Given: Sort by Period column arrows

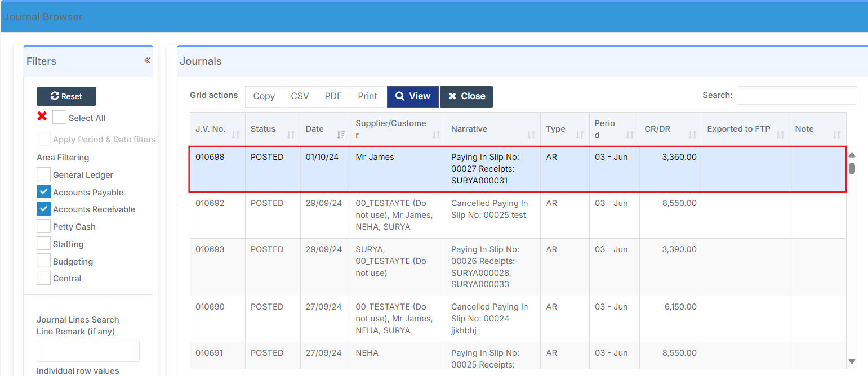Looking at the screenshot, I should (630, 135).
